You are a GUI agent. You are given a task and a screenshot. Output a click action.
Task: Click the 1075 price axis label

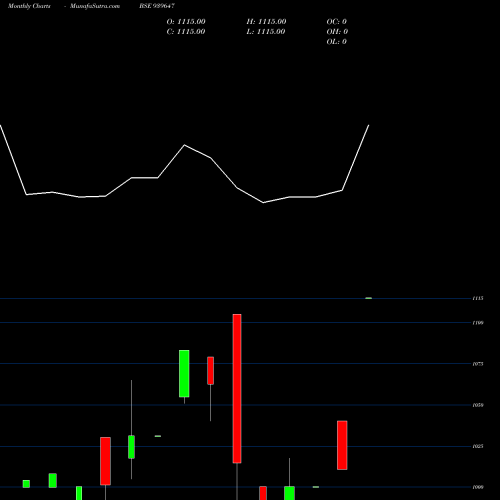pyautogui.click(x=478, y=364)
